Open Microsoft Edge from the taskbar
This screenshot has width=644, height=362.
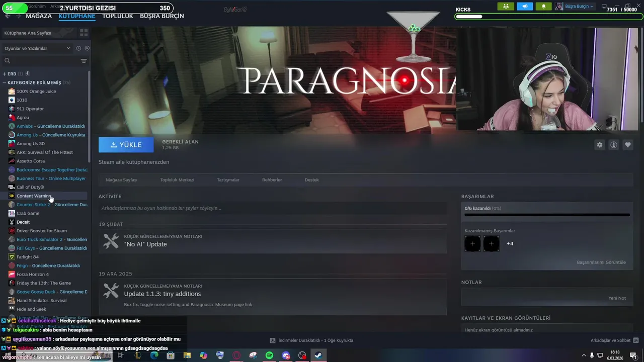[x=154, y=355]
